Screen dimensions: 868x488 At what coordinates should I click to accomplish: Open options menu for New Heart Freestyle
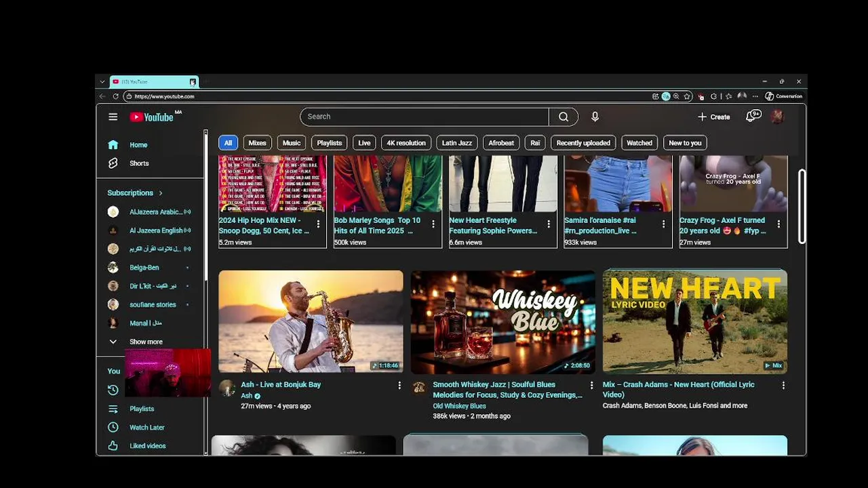click(549, 224)
